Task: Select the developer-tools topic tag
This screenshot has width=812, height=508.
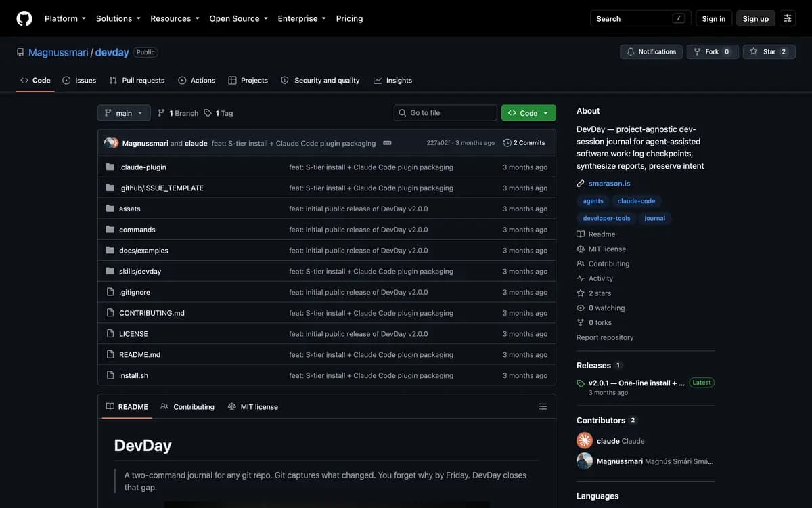Action: pos(606,218)
